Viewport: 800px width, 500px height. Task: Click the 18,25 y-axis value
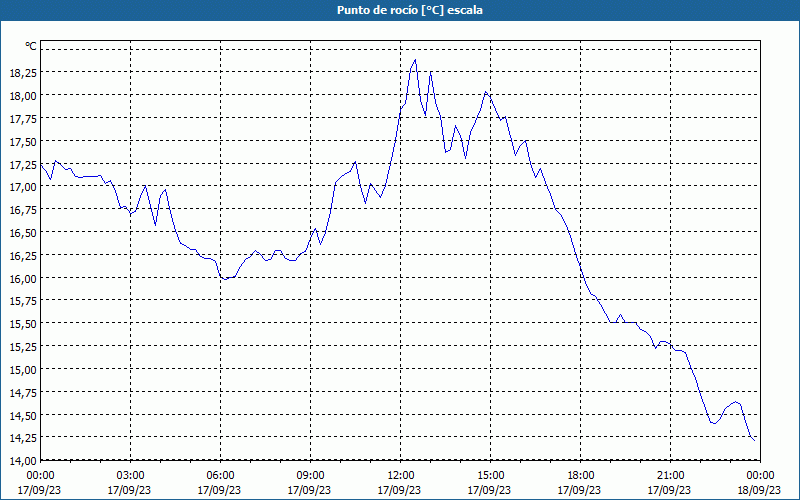tap(23, 72)
